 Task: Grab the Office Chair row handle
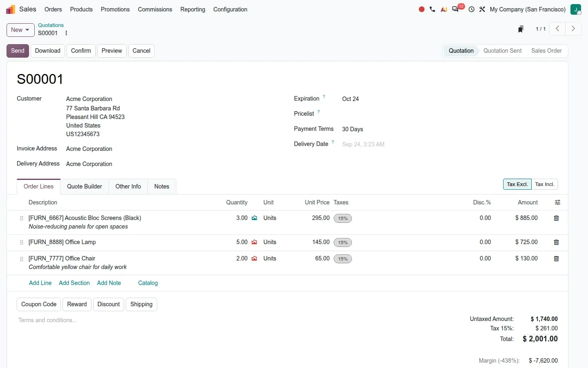point(22,259)
